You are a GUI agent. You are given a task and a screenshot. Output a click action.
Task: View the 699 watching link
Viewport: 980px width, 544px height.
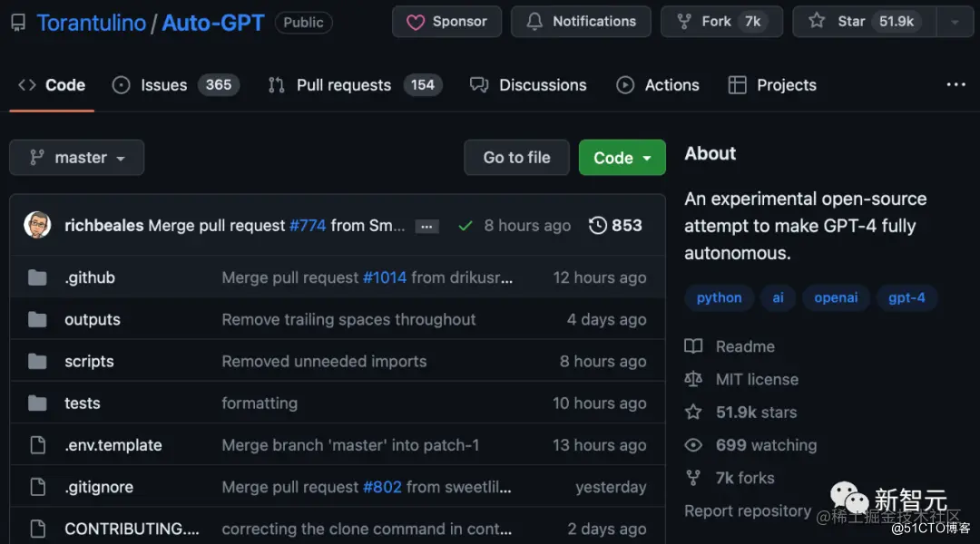(750, 444)
